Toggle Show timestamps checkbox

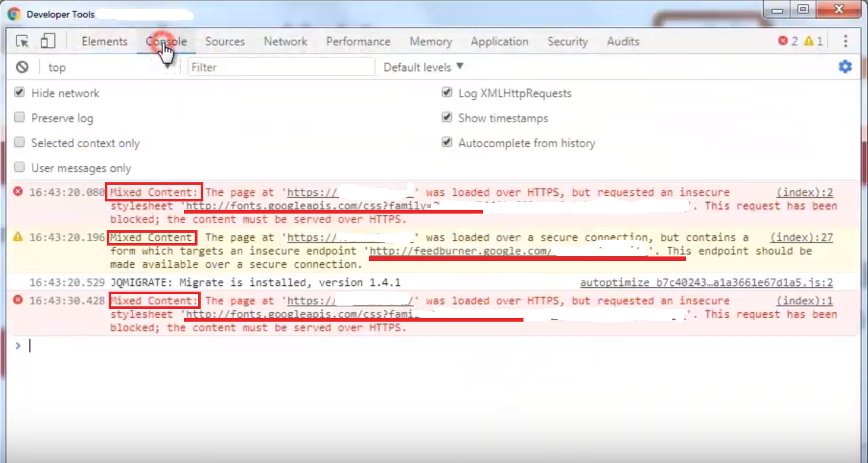[x=447, y=118]
